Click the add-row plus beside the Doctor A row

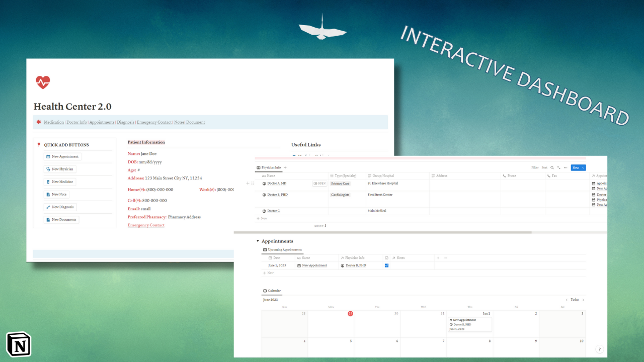[x=247, y=184]
